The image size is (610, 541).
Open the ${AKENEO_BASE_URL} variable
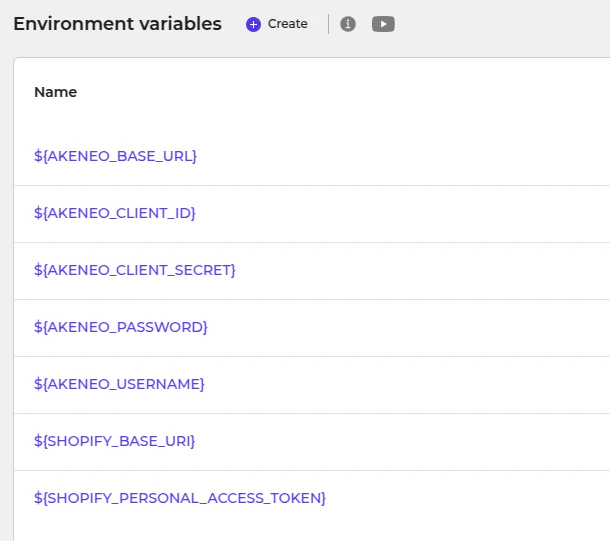pyautogui.click(x=116, y=156)
